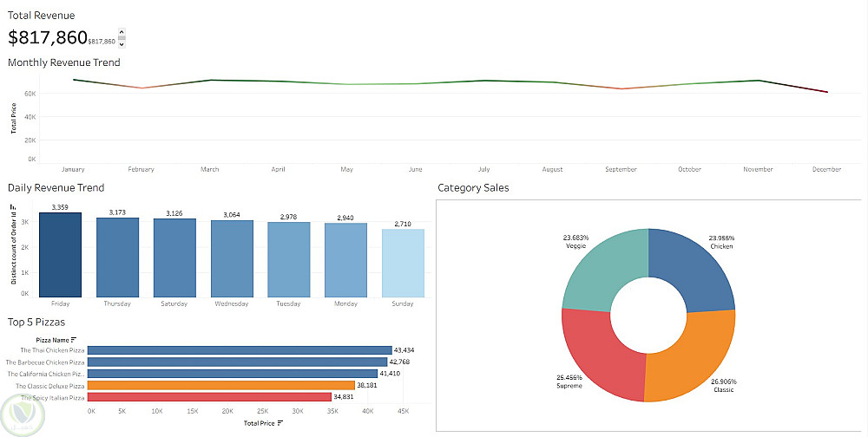Click the scrollbar thumb beside the small $817,860
The height and width of the screenshot is (437, 868).
tap(122, 39)
